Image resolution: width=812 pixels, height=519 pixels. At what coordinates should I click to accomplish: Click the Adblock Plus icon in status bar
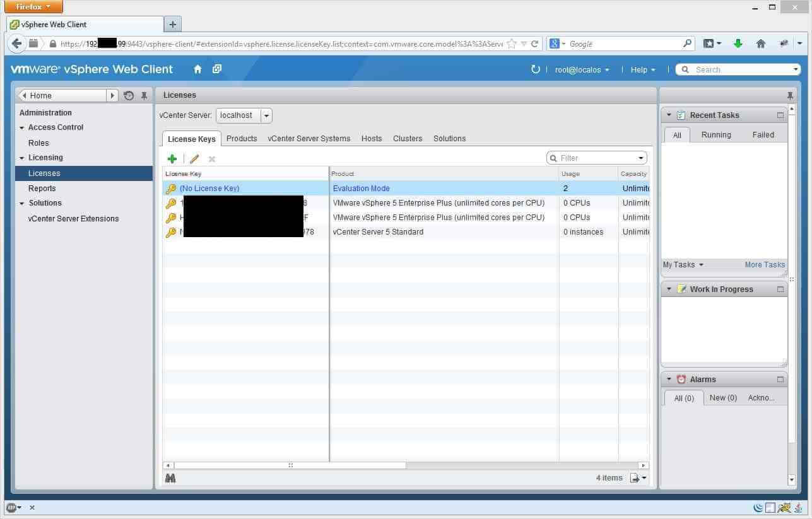tap(11, 507)
